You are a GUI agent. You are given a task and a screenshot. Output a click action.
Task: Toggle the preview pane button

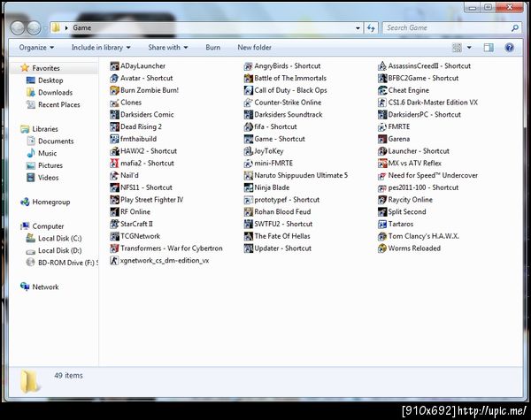point(489,48)
